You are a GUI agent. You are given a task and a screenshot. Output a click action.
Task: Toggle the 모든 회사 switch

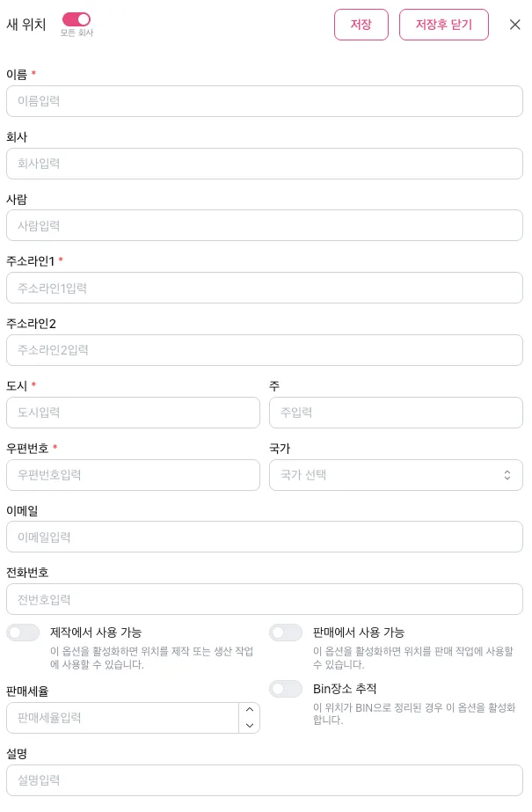[x=77, y=19]
